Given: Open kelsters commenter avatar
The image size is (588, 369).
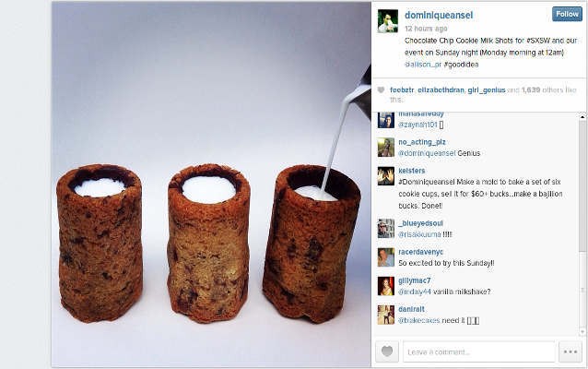Looking at the screenshot, I should click(386, 176).
